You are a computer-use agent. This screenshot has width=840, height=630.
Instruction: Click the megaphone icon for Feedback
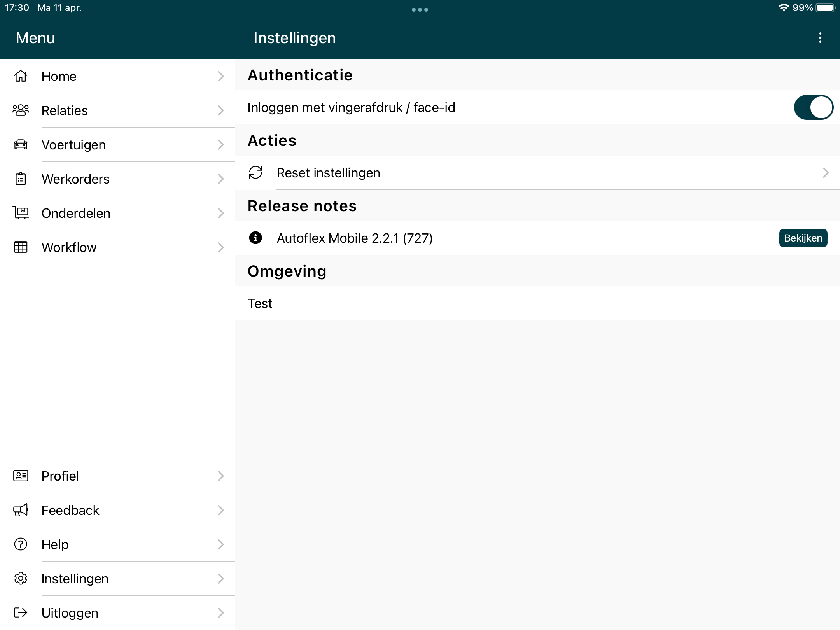point(21,510)
